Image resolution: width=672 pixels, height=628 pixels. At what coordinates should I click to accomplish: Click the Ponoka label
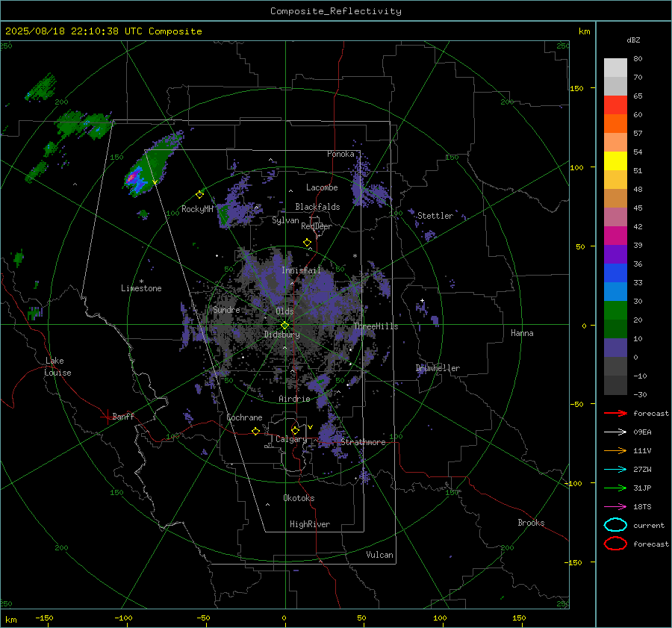[340, 154]
